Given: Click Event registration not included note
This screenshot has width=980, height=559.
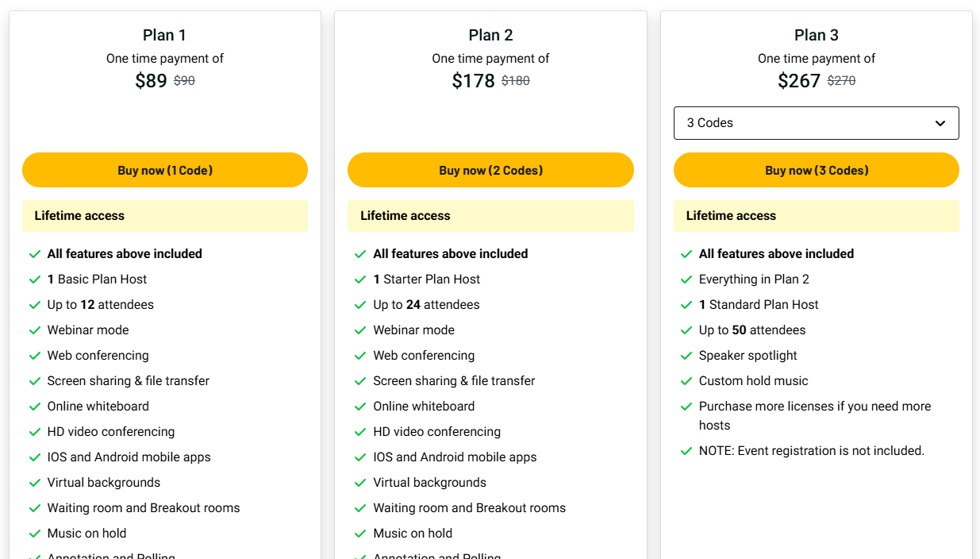Looking at the screenshot, I should pyautogui.click(x=811, y=451).
